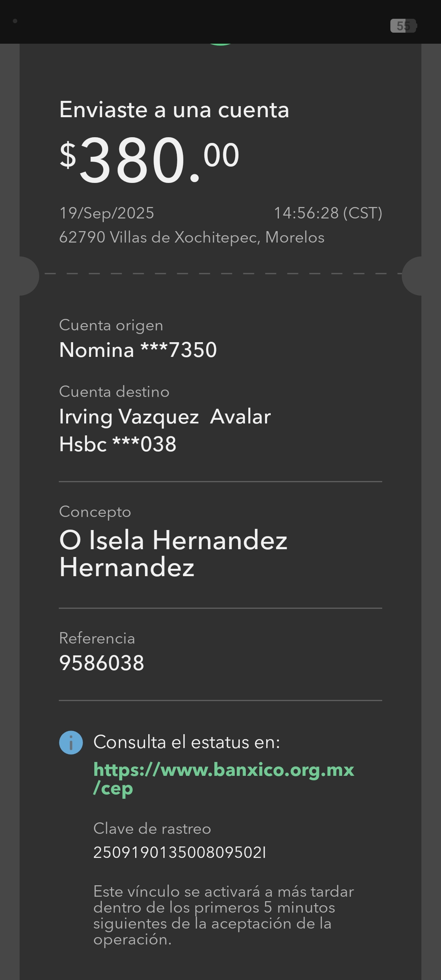Tap the link activation notice paragraph
The height and width of the screenshot is (980, 441).
[x=223, y=915]
